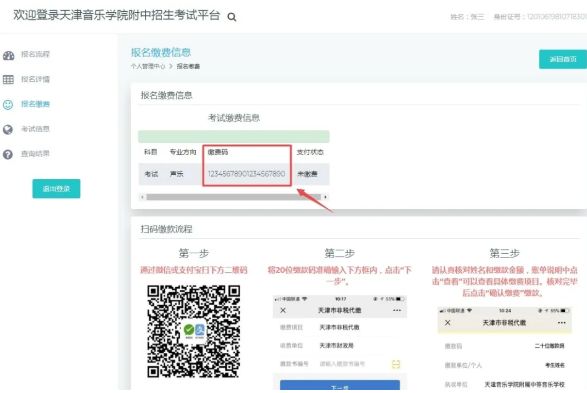This screenshot has width=587, height=393.
Task: Click the user name text in the header
Action: click(468, 17)
